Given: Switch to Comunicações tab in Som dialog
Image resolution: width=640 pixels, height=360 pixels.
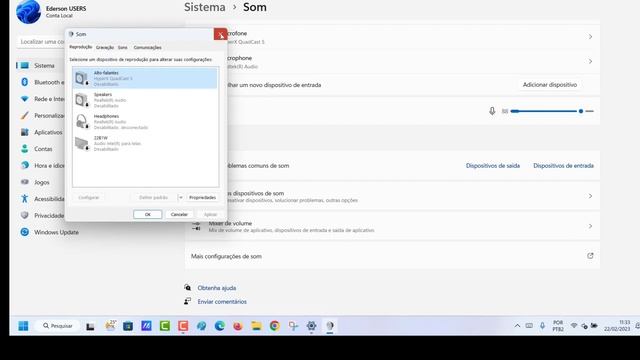Looking at the screenshot, I should pos(147,47).
